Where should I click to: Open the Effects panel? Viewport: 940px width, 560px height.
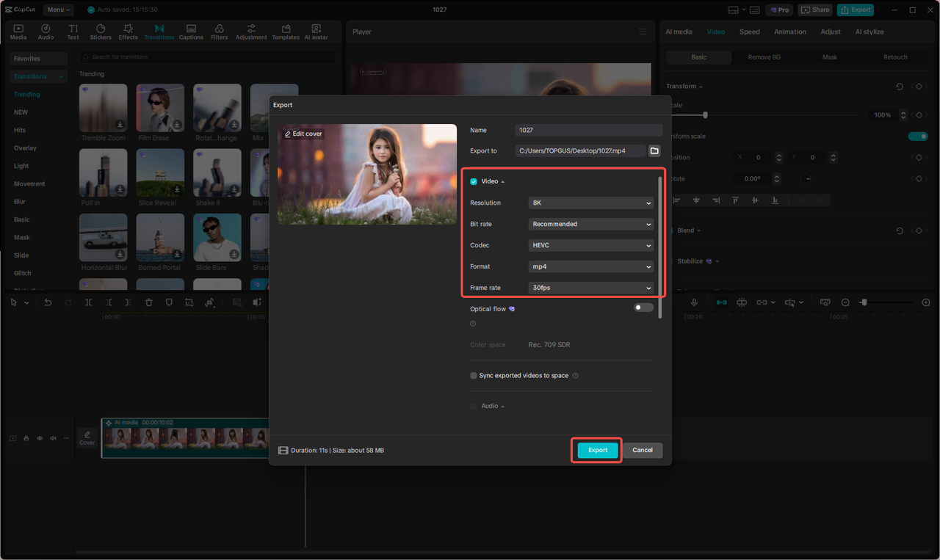tap(128, 31)
